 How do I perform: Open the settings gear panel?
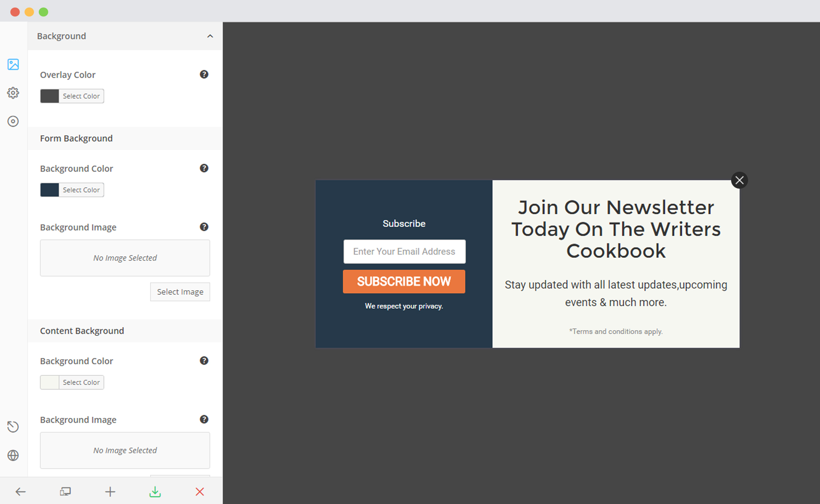[13, 92]
